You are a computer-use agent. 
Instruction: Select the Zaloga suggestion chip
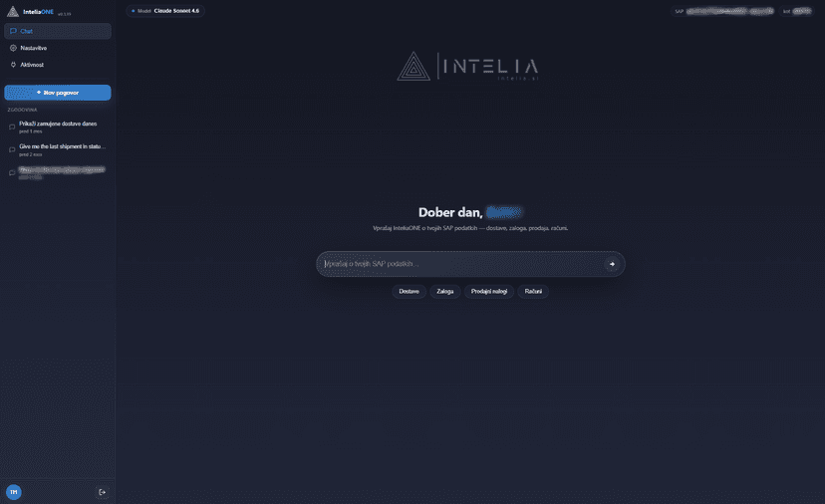445,292
